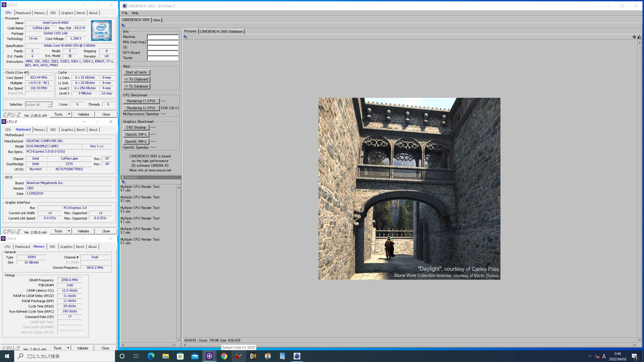
Task: Switch to CINEBENCH 2003 Database tab
Action: coord(221,32)
